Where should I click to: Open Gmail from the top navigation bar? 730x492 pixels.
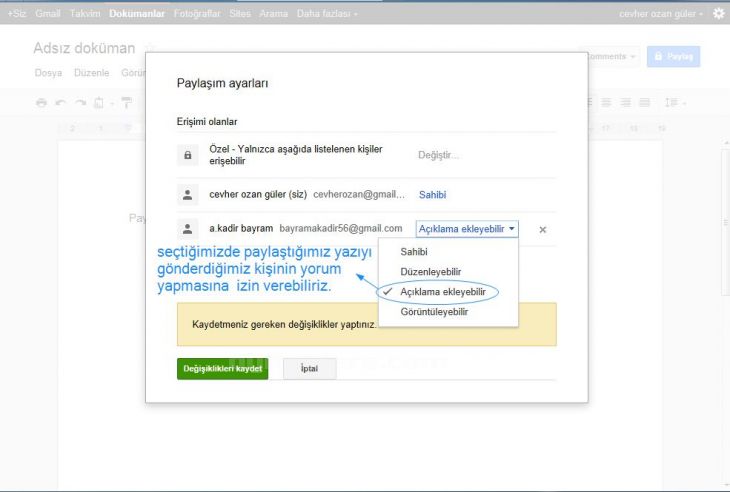[x=48, y=14]
